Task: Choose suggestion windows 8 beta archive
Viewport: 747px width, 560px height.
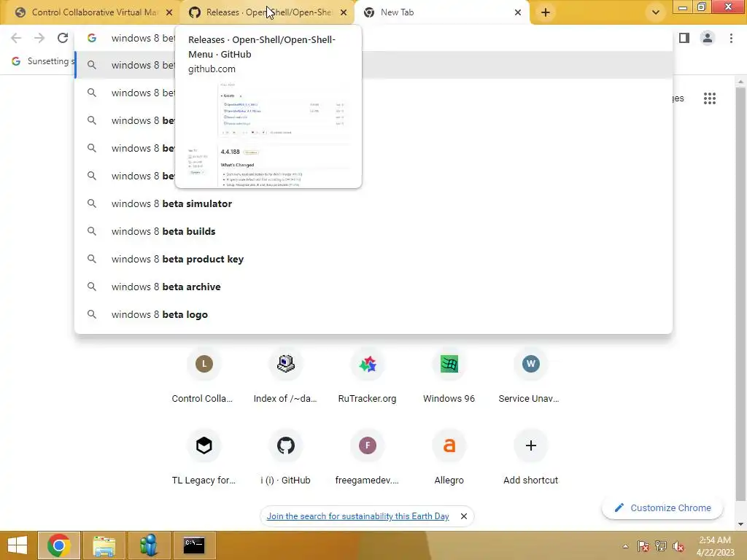Action: (x=373, y=287)
